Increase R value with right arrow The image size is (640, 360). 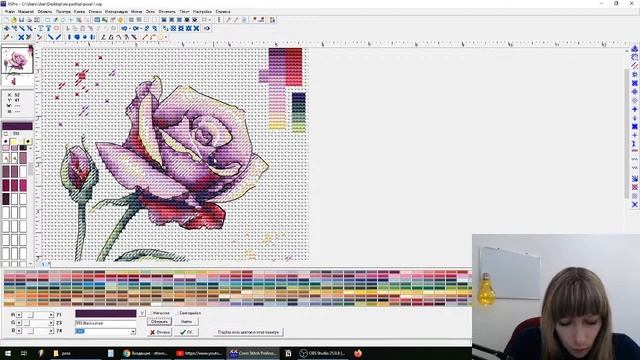click(51, 315)
